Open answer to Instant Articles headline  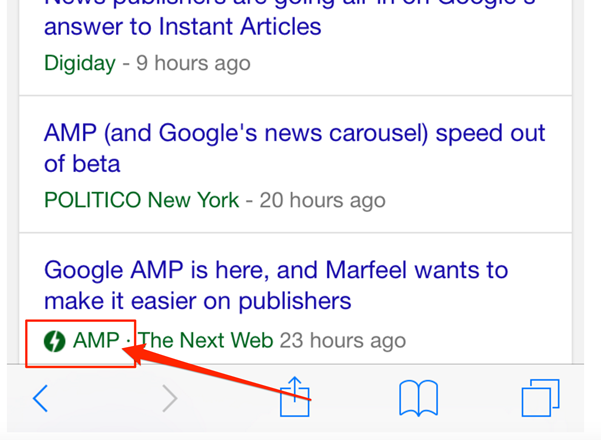click(x=182, y=27)
